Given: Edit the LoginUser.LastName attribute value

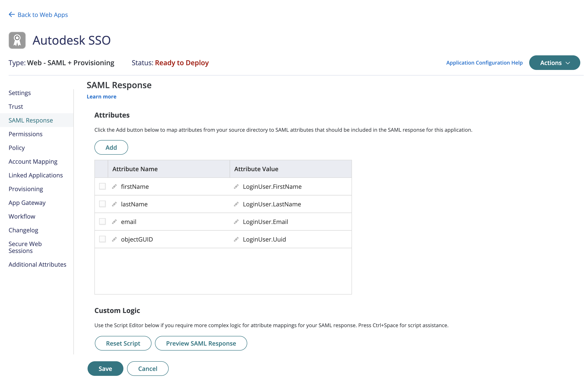Looking at the screenshot, I should coord(236,204).
